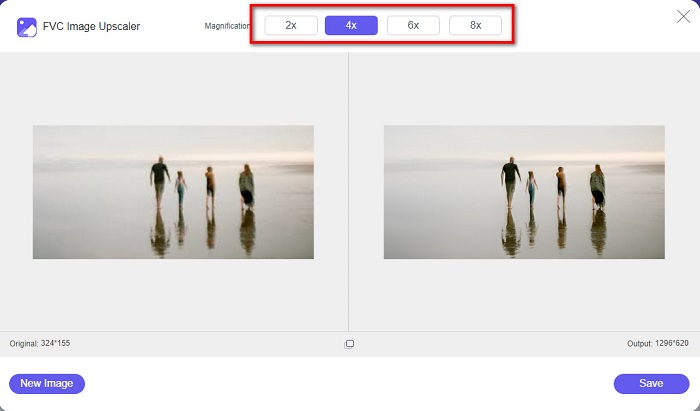Image resolution: width=700 pixels, height=411 pixels.
Task: Click the upscaled output photo preview
Action: [x=524, y=192]
